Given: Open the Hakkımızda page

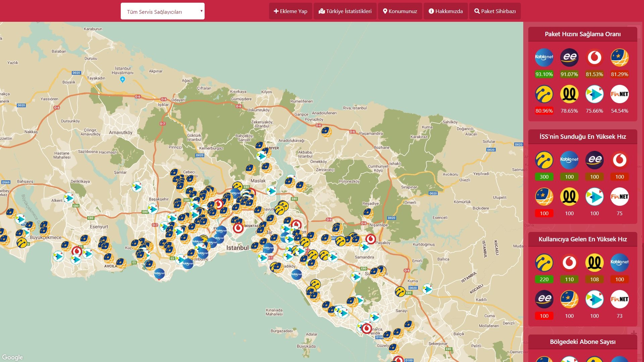Looking at the screenshot, I should point(446,11).
